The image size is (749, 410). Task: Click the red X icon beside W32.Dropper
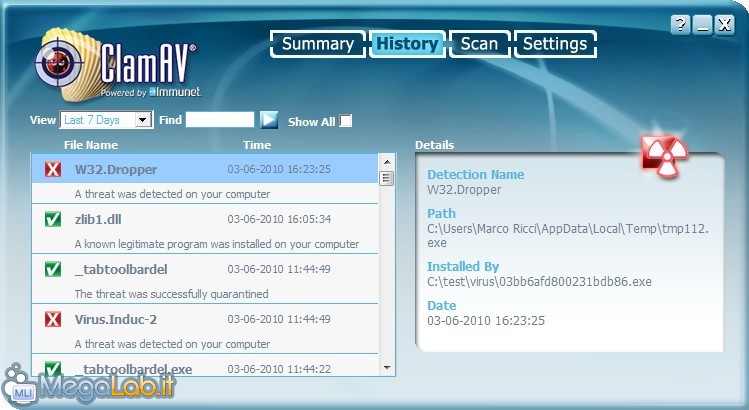pyautogui.click(x=53, y=169)
